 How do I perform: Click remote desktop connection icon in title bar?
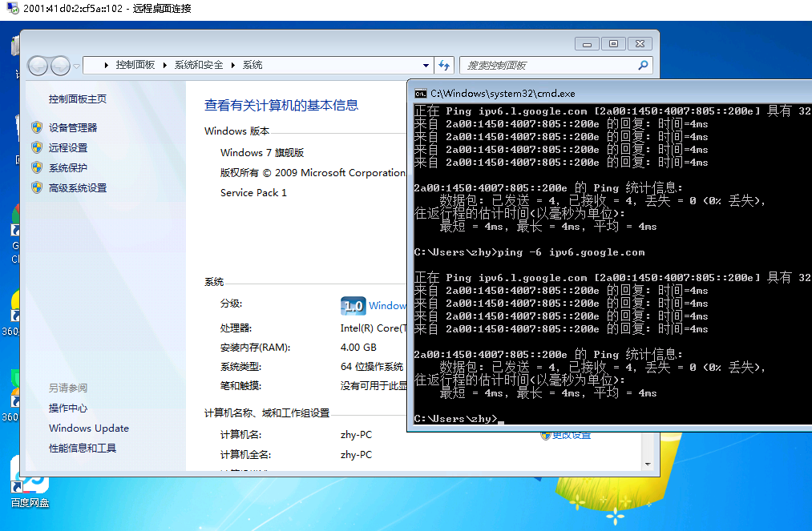13,8
